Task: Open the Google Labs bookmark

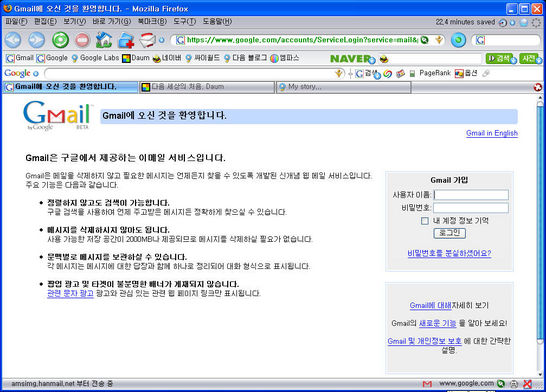Action: tap(95, 58)
